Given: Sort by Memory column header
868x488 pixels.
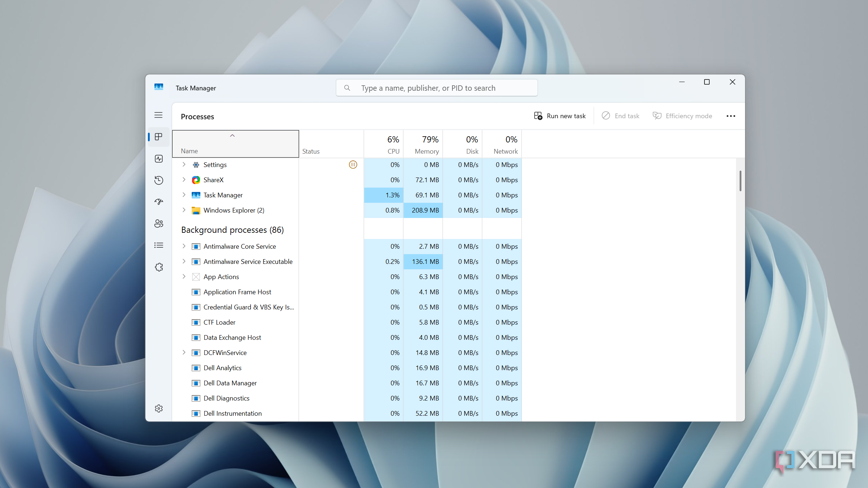Looking at the screenshot, I should (x=423, y=144).
